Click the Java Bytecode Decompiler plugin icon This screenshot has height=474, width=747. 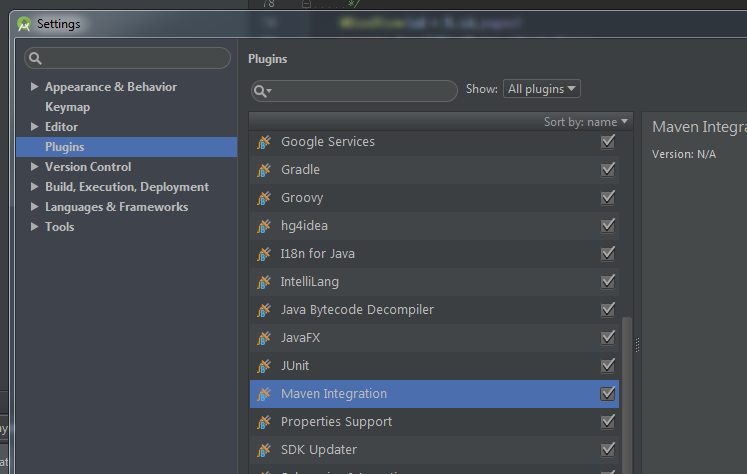click(264, 311)
